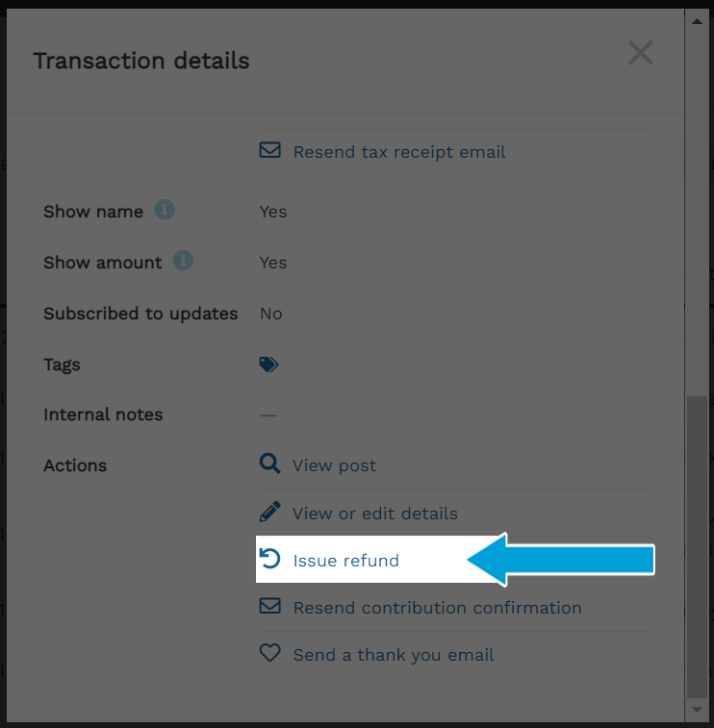Image resolution: width=714 pixels, height=728 pixels.
Task: Click the Tags icon to edit tags
Action: tap(268, 364)
